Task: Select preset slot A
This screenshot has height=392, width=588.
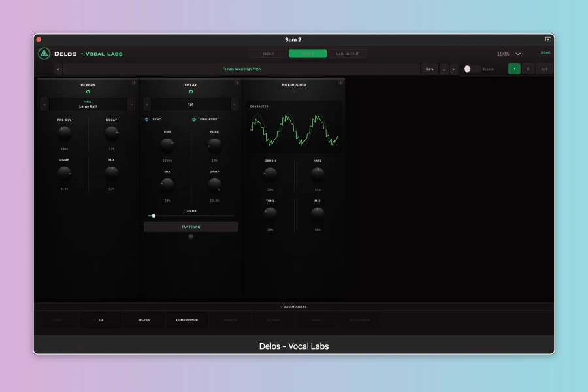Action: pyautogui.click(x=514, y=69)
